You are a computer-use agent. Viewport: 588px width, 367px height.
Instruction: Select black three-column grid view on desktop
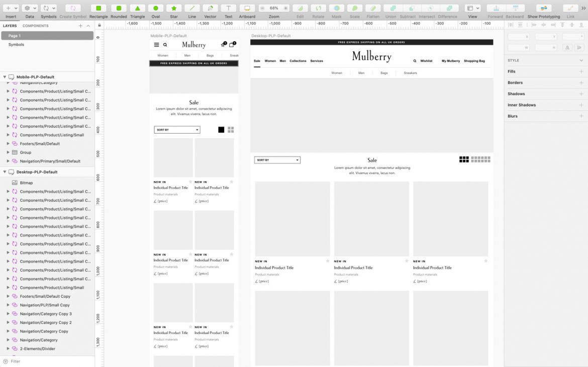pyautogui.click(x=464, y=160)
